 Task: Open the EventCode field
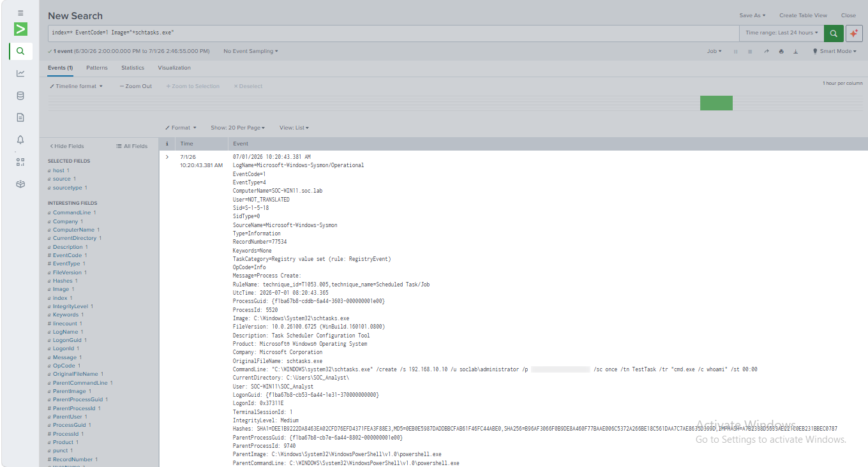click(67, 255)
